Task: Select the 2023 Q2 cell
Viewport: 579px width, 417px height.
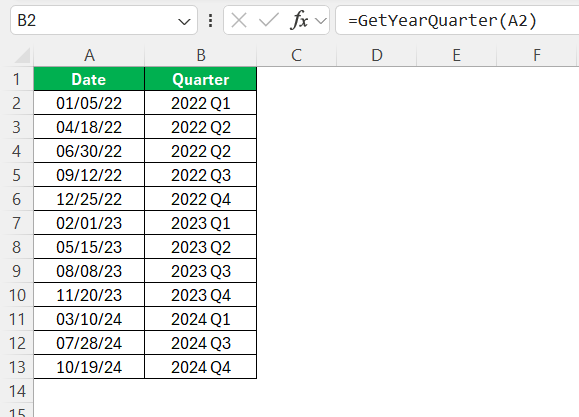Action: [201, 247]
